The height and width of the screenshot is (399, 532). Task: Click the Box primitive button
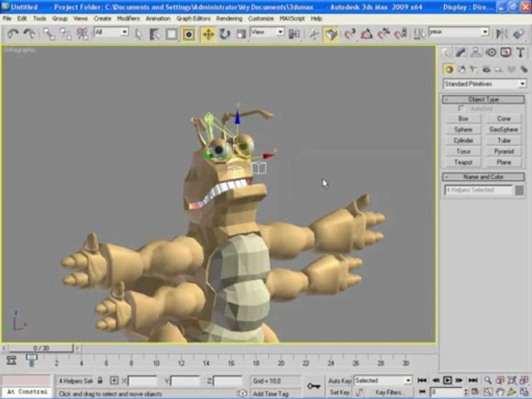coord(463,119)
